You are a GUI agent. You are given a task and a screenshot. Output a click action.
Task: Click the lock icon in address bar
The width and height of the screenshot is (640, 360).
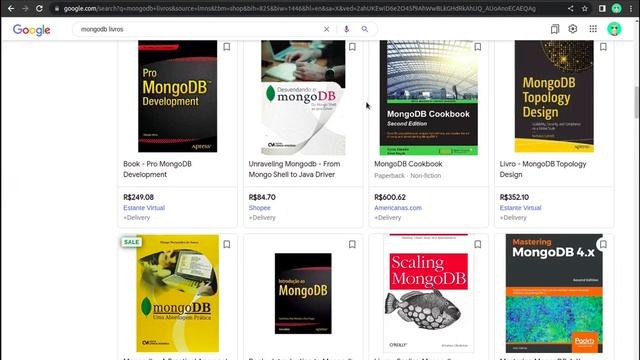click(x=57, y=9)
